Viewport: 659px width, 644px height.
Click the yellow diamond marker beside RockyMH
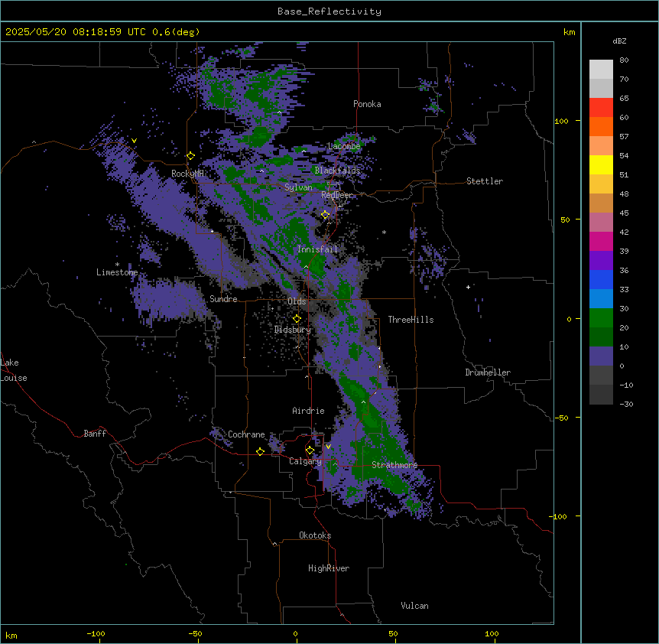pos(190,156)
